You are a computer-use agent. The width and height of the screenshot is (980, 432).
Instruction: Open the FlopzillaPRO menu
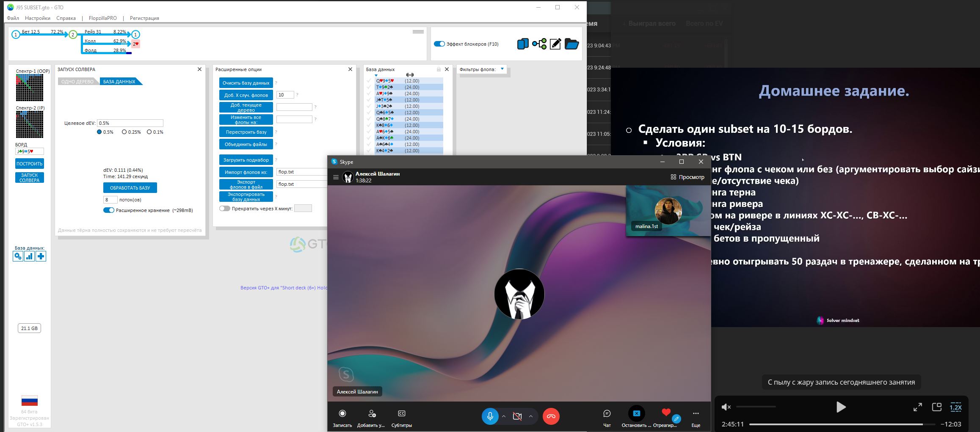tap(103, 18)
